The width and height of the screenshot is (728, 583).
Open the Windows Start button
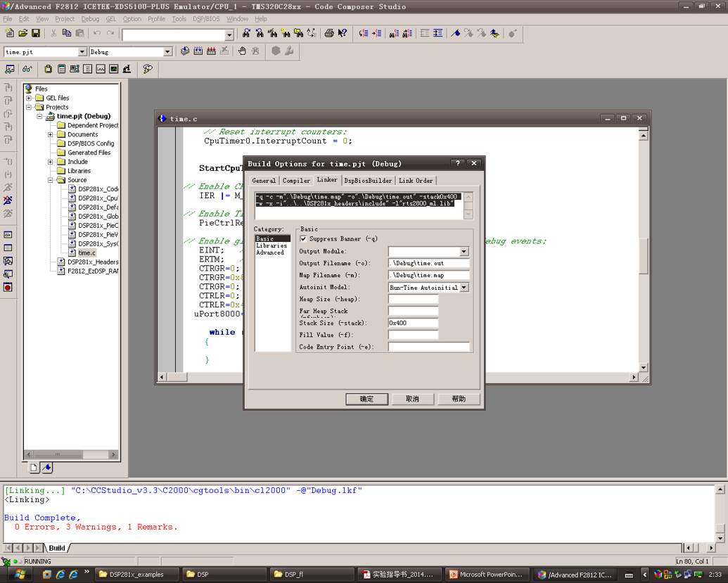click(x=19, y=574)
